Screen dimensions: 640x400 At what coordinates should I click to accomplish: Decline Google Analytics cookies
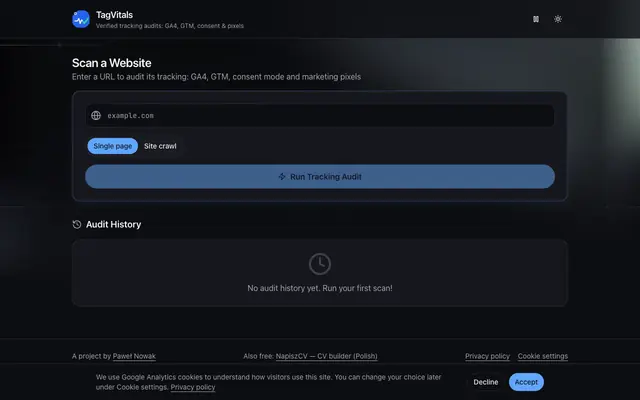click(x=486, y=382)
